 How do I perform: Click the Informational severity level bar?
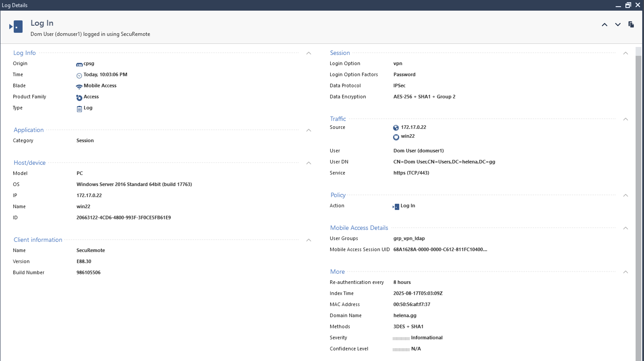pyautogui.click(x=401, y=338)
